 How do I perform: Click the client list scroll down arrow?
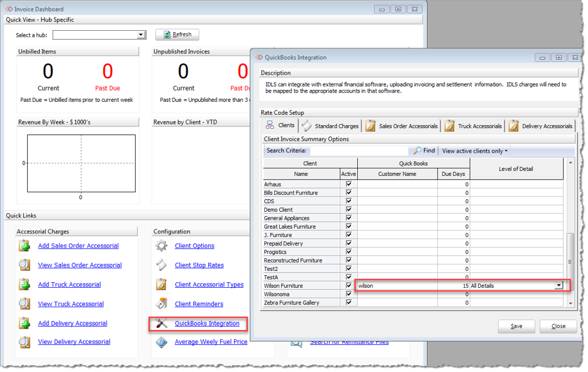click(x=570, y=304)
